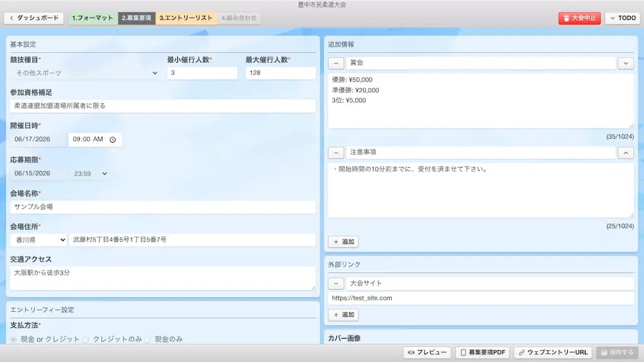Click the 豊中市民柔道大会 title text
644x362 pixels.
point(322,4)
